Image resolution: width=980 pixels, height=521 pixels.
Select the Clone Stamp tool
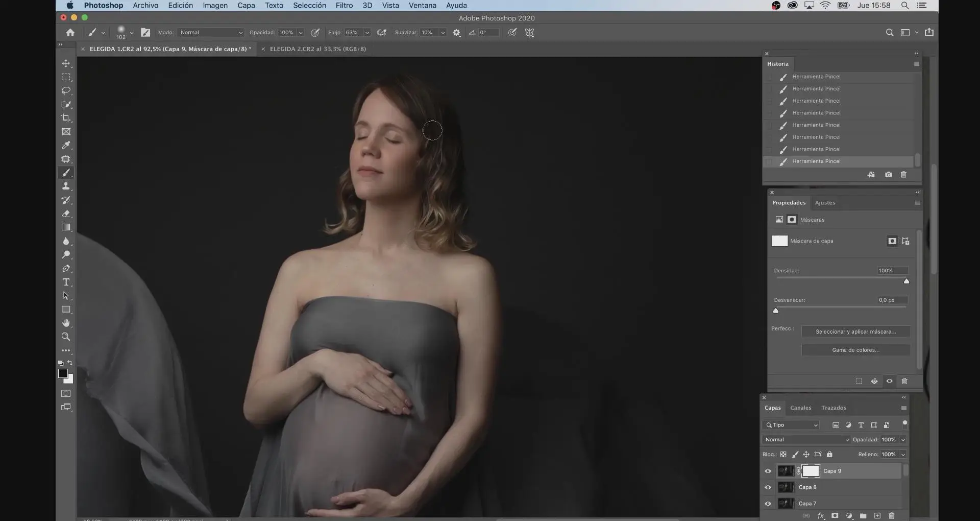[x=66, y=186]
